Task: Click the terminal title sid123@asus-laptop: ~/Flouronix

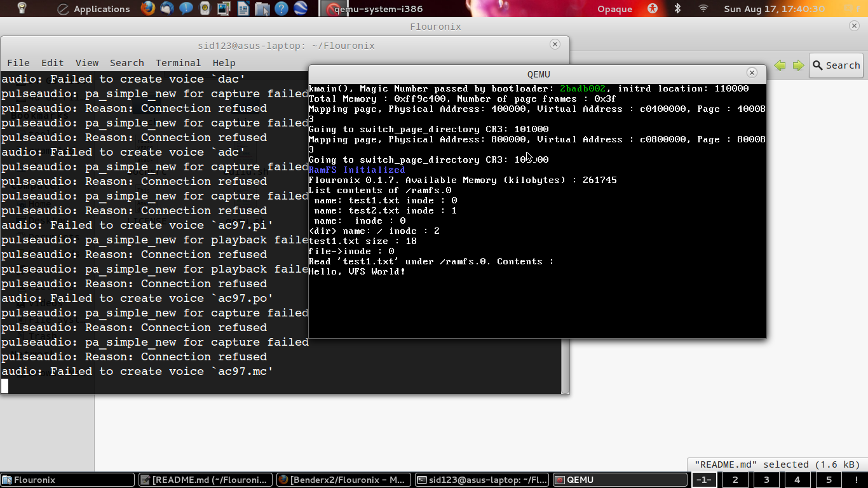Action: 286,46
